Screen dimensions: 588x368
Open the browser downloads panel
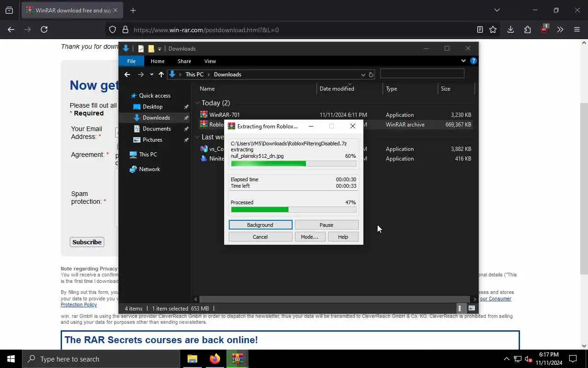pos(510,29)
